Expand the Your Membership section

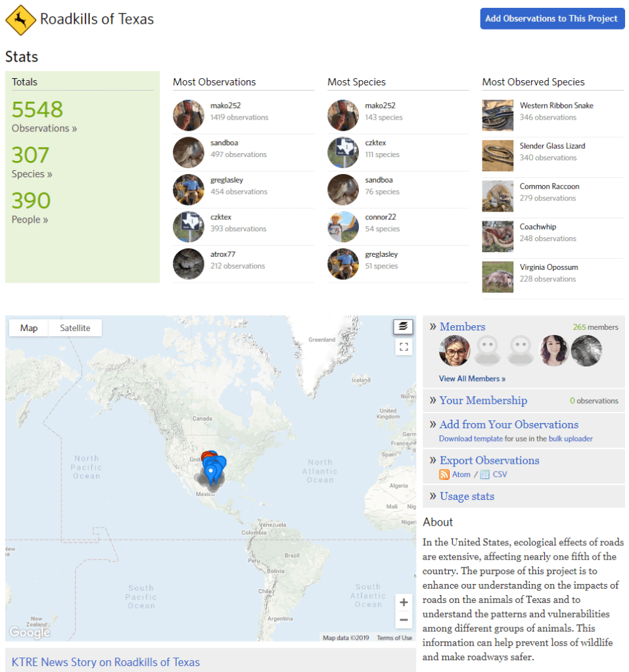483,400
